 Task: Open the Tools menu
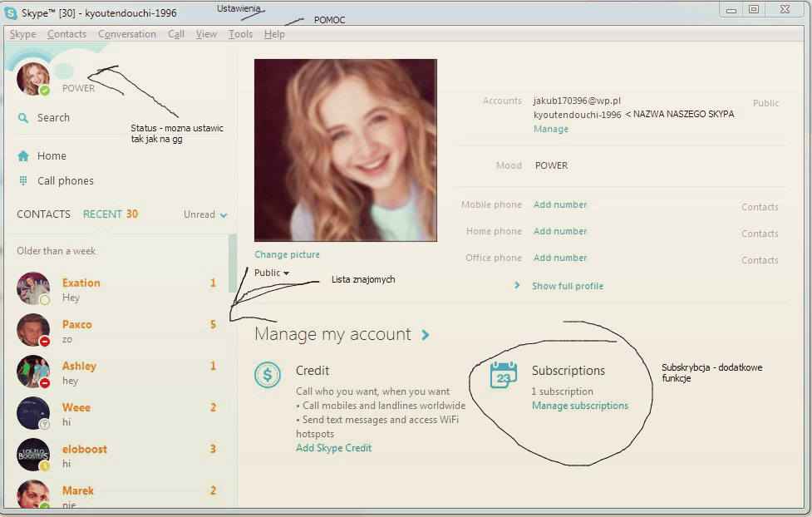coord(240,34)
